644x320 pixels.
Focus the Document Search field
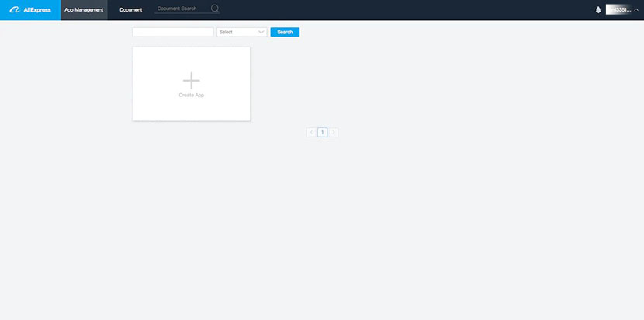pyautogui.click(x=182, y=9)
